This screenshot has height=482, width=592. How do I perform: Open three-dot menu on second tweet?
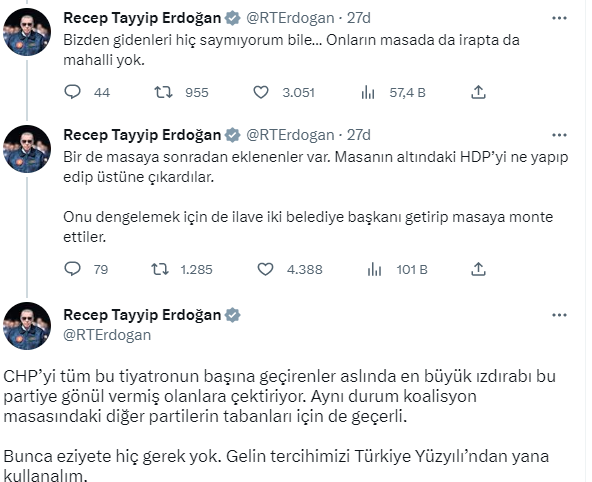click(559, 135)
